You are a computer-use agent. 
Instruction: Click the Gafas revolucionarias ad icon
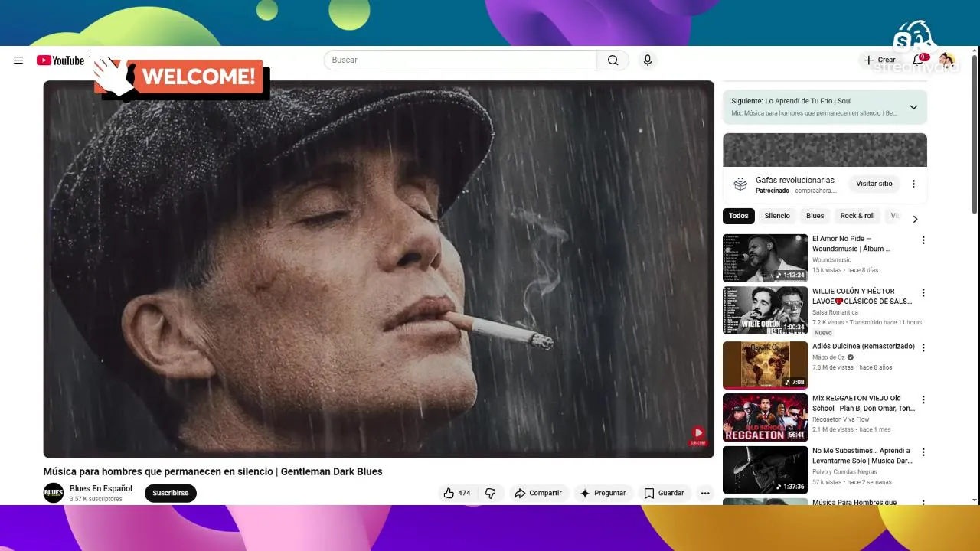(x=740, y=184)
